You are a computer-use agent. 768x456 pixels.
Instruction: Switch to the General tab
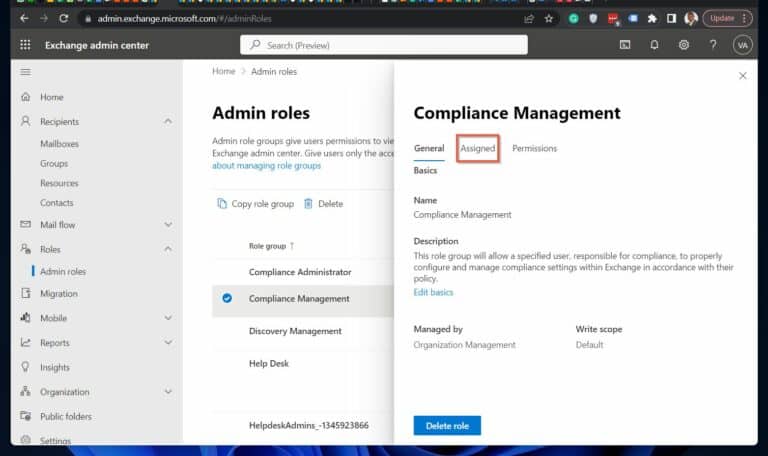point(429,148)
